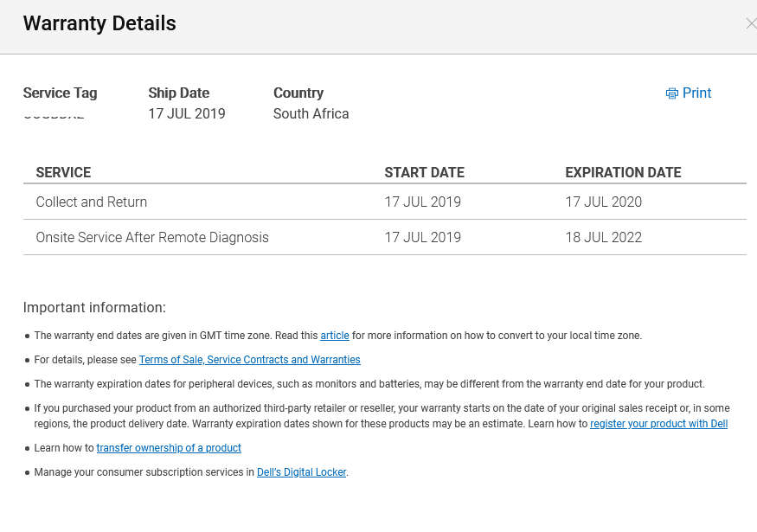757x532 pixels.
Task: Select the Collect and Return service row
Action: click(92, 202)
